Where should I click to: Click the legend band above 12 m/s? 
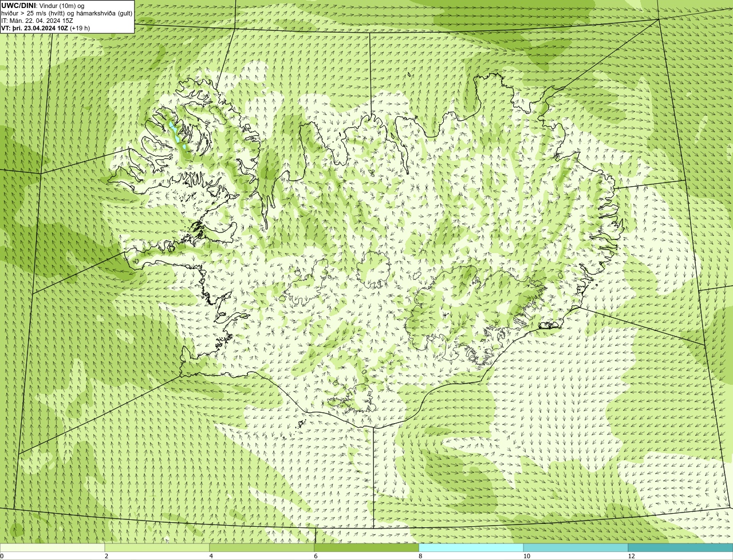pyautogui.click(x=680, y=547)
